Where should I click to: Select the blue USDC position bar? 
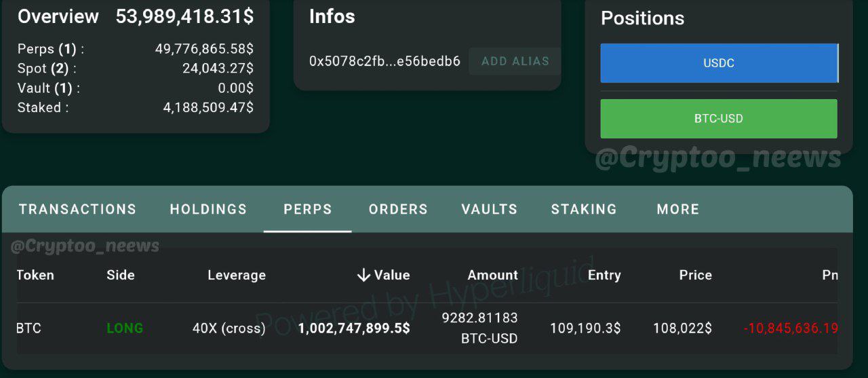pos(719,63)
